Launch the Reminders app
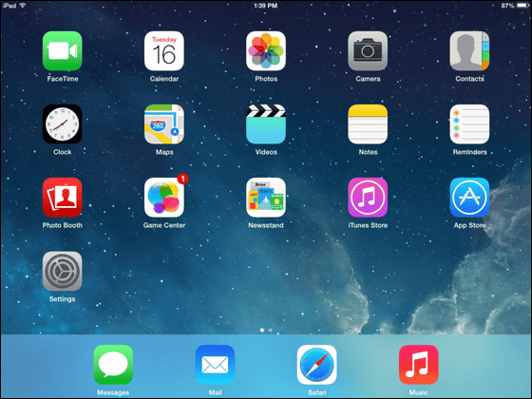The height and width of the screenshot is (399, 532). click(469, 124)
